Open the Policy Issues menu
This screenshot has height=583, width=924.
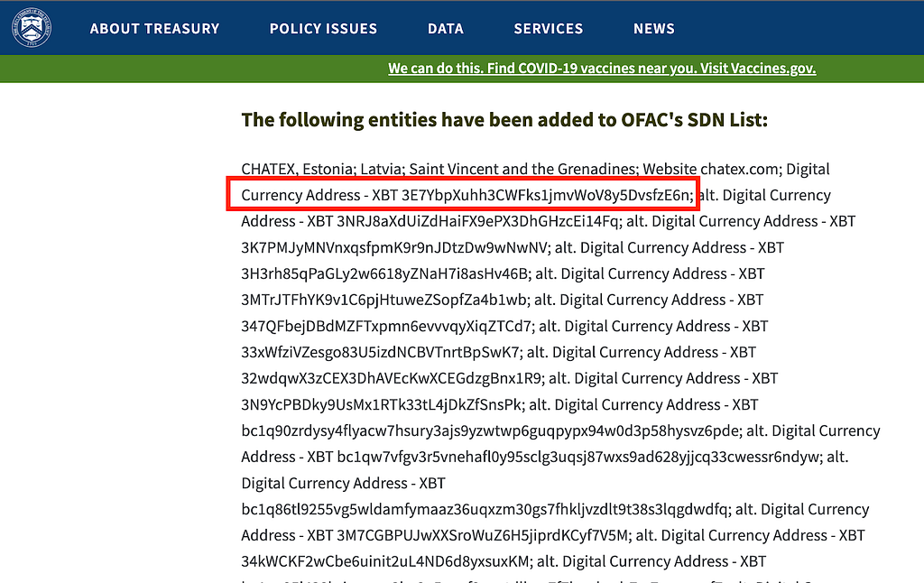pos(323,29)
